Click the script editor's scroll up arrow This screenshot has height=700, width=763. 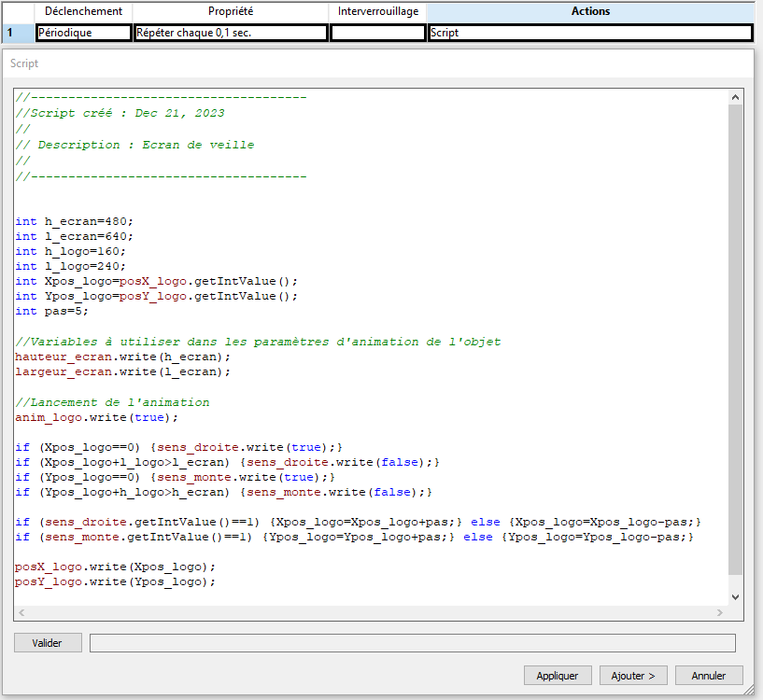pyautogui.click(x=735, y=97)
